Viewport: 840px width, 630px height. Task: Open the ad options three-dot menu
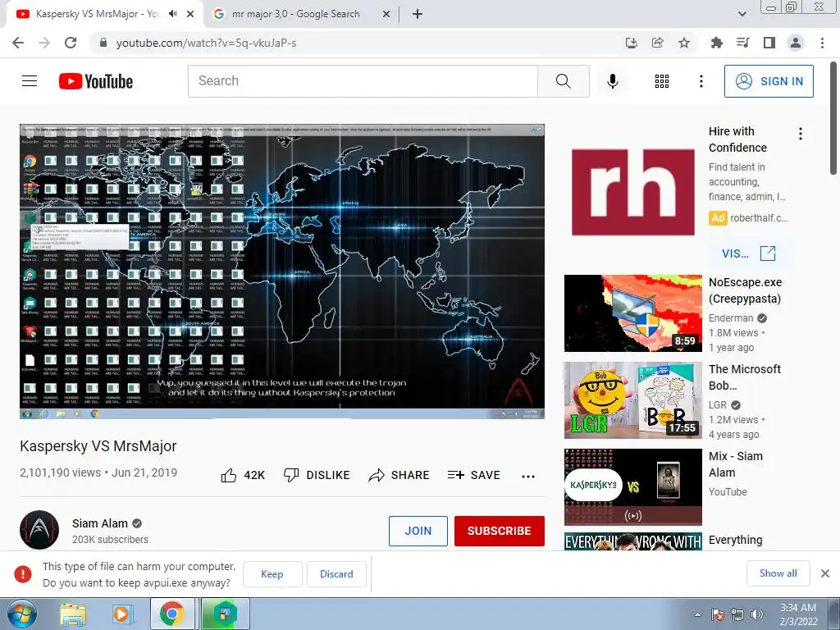click(x=801, y=134)
